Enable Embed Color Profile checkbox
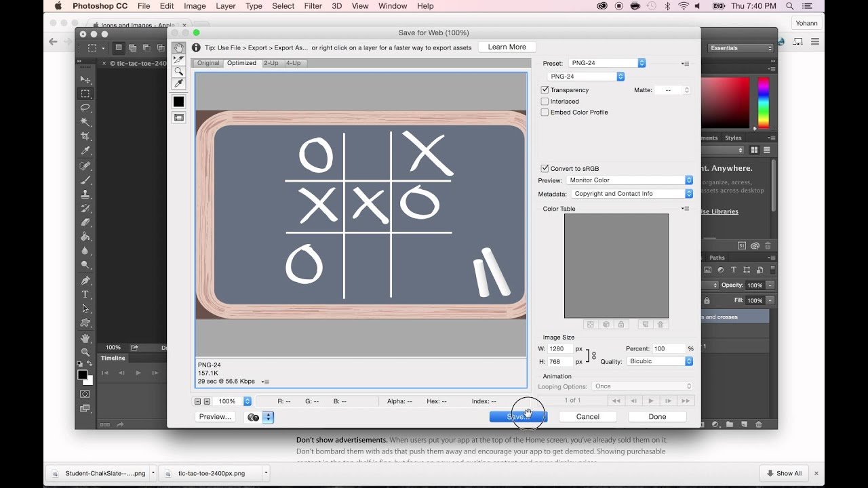Viewport: 868px width, 488px height. point(545,113)
